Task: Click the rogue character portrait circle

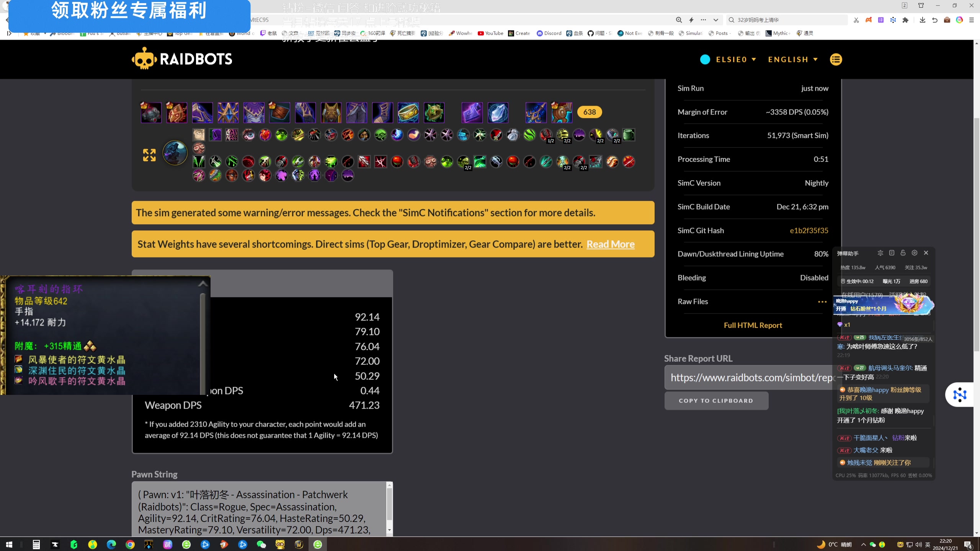Action: pos(175,153)
